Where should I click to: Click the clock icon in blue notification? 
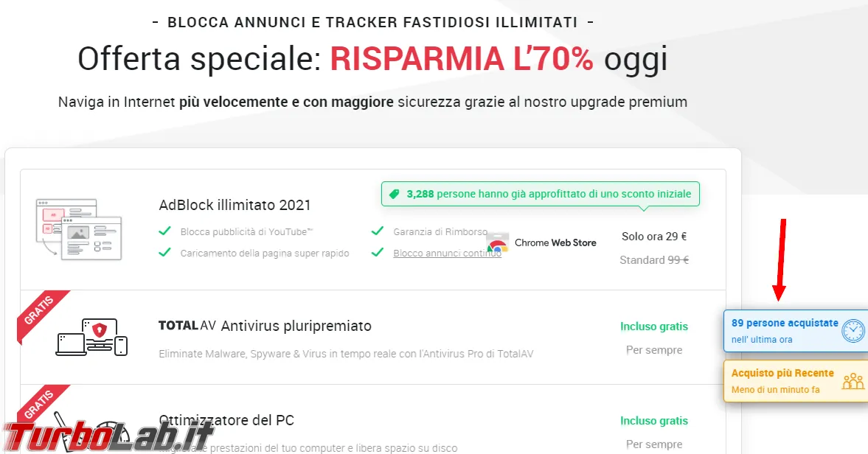(x=853, y=331)
